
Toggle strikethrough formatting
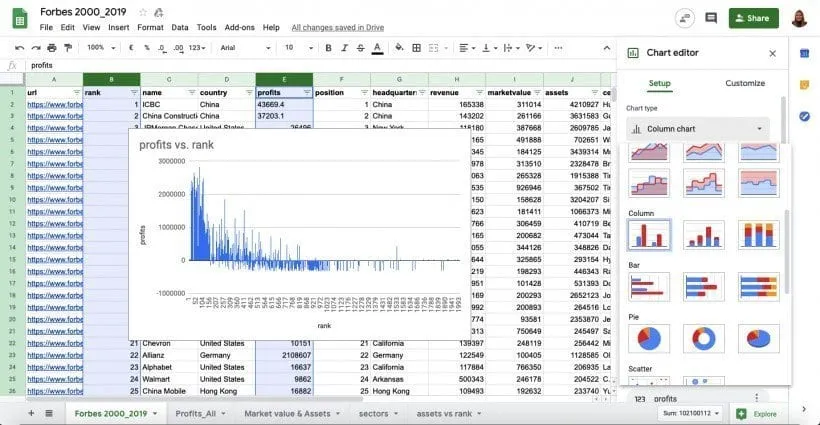tap(360, 47)
